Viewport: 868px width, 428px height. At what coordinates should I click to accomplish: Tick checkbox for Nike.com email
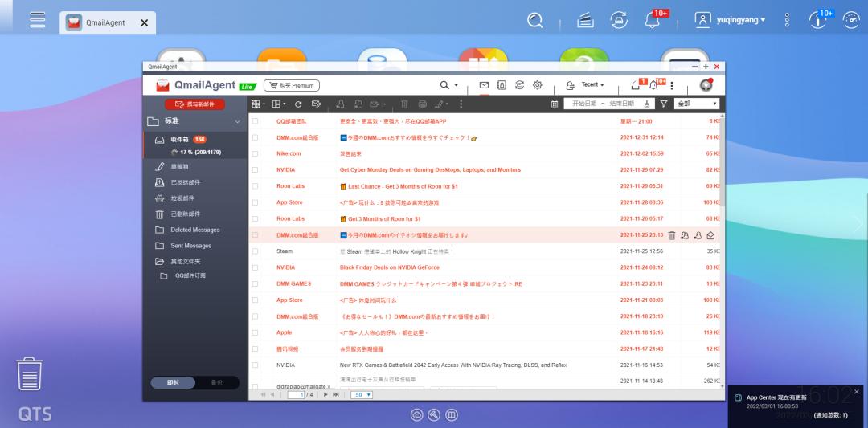coord(256,153)
